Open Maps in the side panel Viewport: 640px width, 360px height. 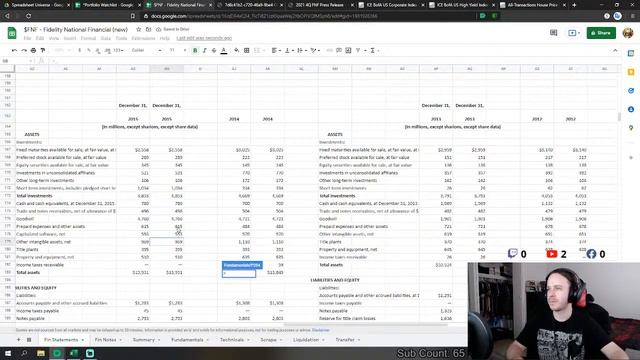coord(631,128)
